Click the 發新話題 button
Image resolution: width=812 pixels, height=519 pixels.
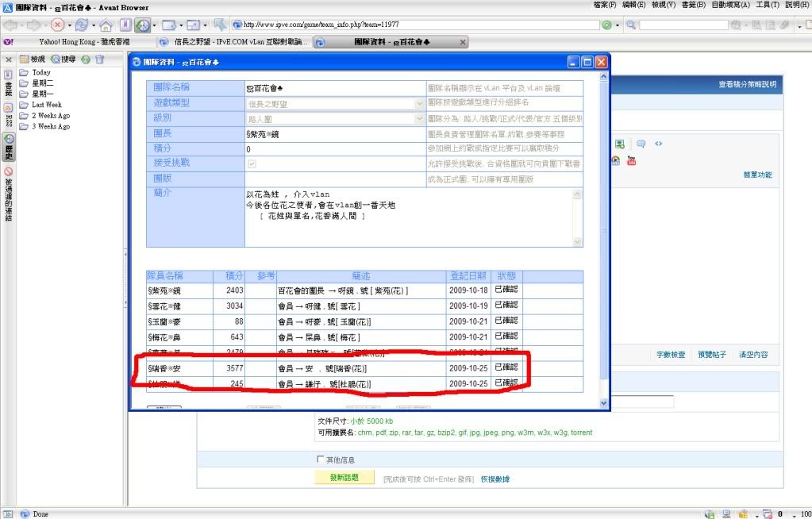[344, 478]
